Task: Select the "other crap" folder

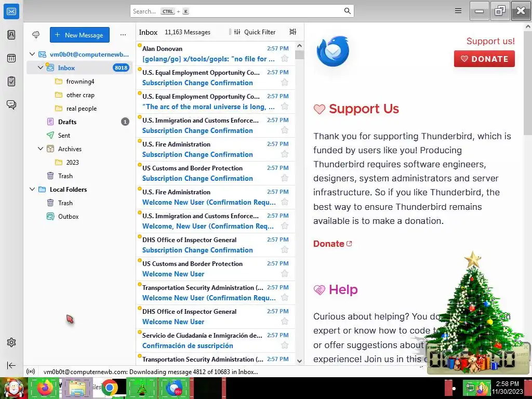Action: click(x=80, y=95)
